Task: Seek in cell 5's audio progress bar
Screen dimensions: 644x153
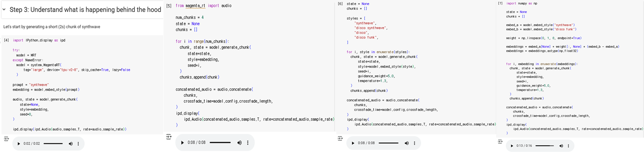Action: (220, 143)
